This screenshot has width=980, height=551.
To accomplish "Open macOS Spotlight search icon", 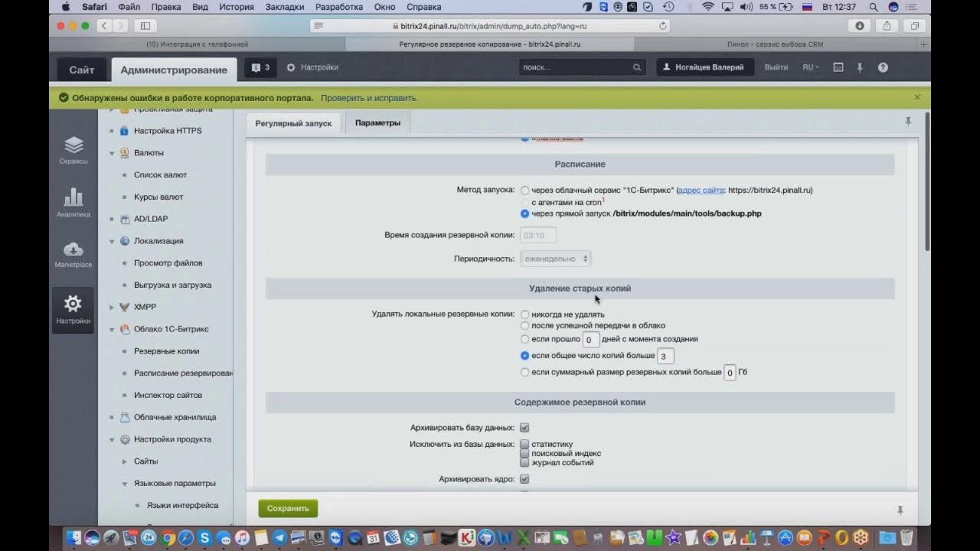I will (x=873, y=7).
